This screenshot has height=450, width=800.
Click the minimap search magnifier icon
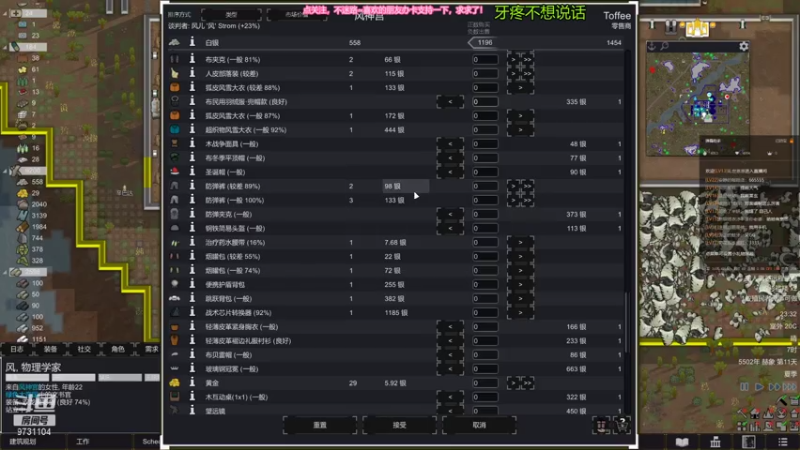pyautogui.click(x=664, y=46)
